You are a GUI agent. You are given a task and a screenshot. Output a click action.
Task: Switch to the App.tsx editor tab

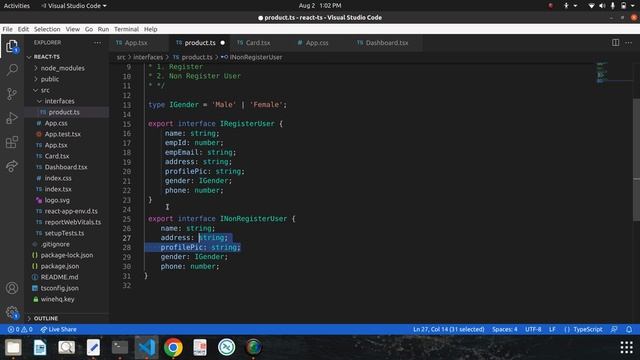(136, 43)
